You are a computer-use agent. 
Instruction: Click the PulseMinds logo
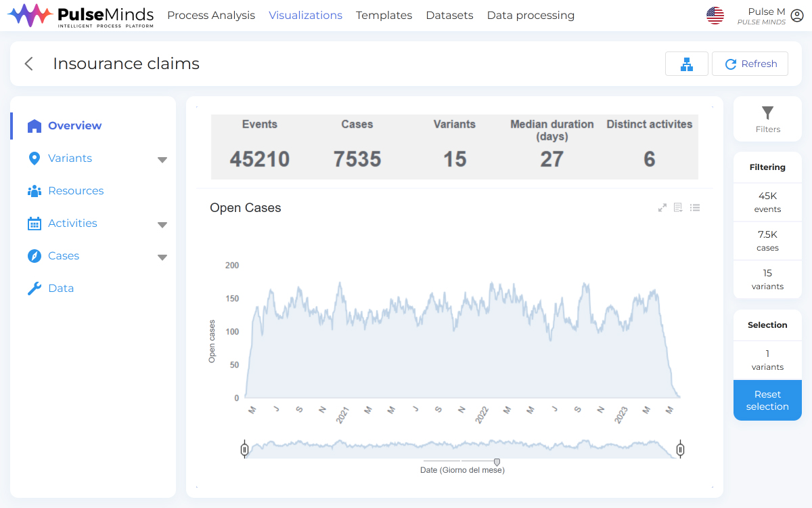coord(81,16)
